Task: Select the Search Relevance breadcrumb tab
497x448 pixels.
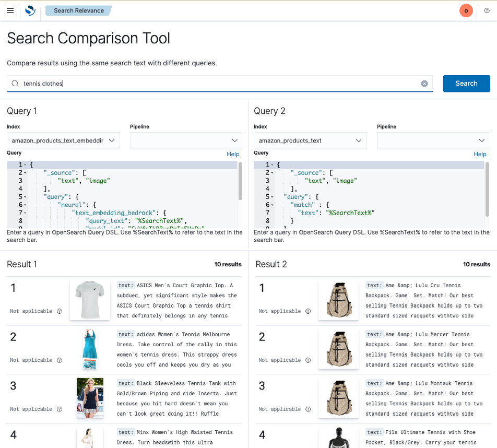Action: click(x=78, y=10)
